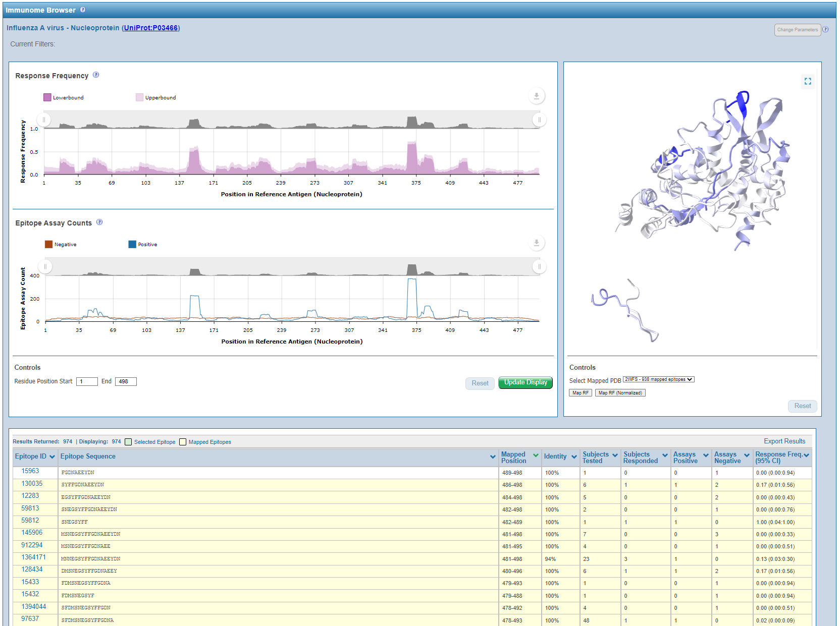Click Change Parameters button
Image resolution: width=840 pixels, height=626 pixels.
pos(798,30)
